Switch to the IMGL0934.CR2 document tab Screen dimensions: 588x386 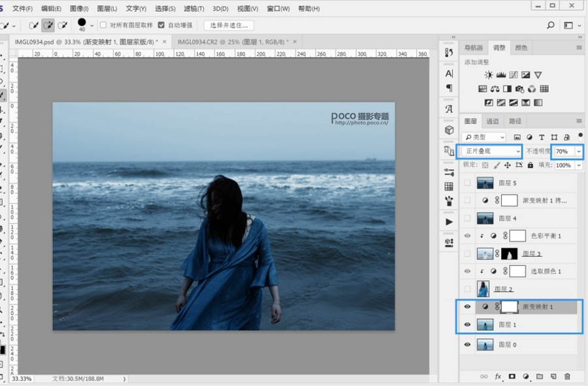tap(232, 41)
